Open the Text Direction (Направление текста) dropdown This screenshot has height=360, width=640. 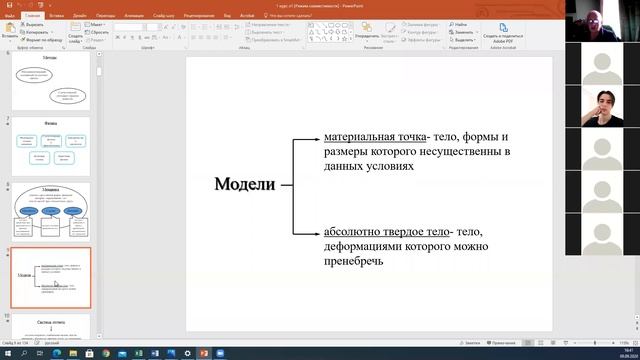[x=268, y=25]
